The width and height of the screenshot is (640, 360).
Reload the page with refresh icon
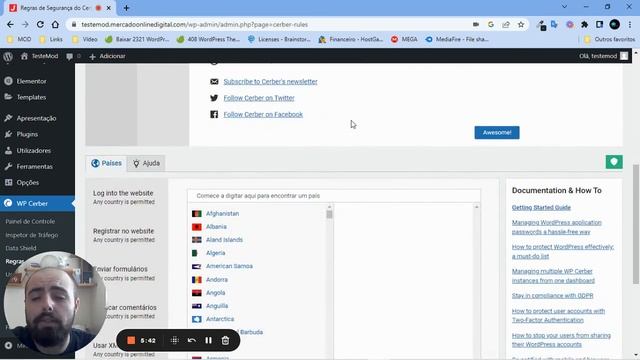tap(40, 24)
